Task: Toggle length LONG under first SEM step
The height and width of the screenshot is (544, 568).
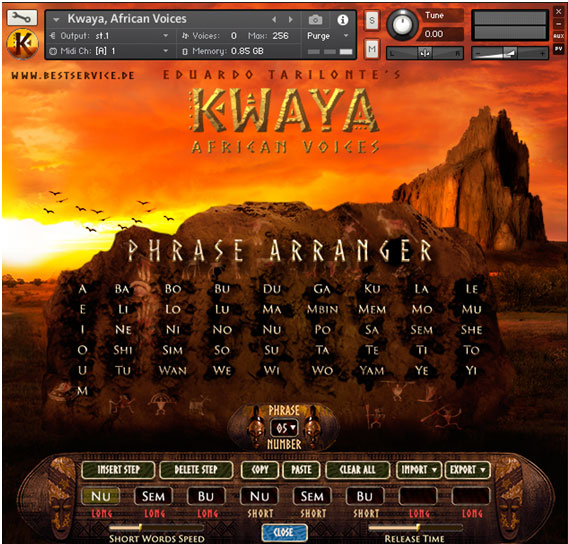Action: 154,513
